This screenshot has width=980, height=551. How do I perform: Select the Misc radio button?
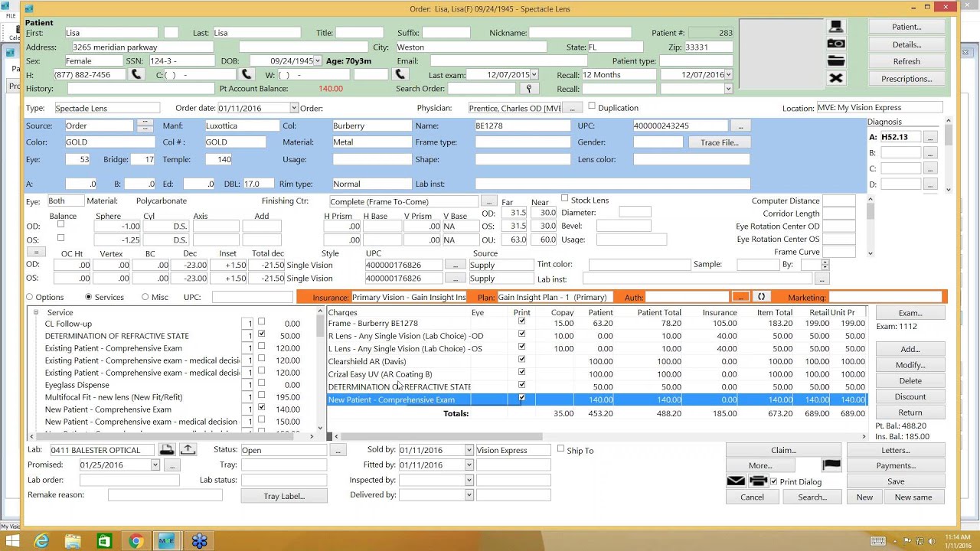(145, 297)
